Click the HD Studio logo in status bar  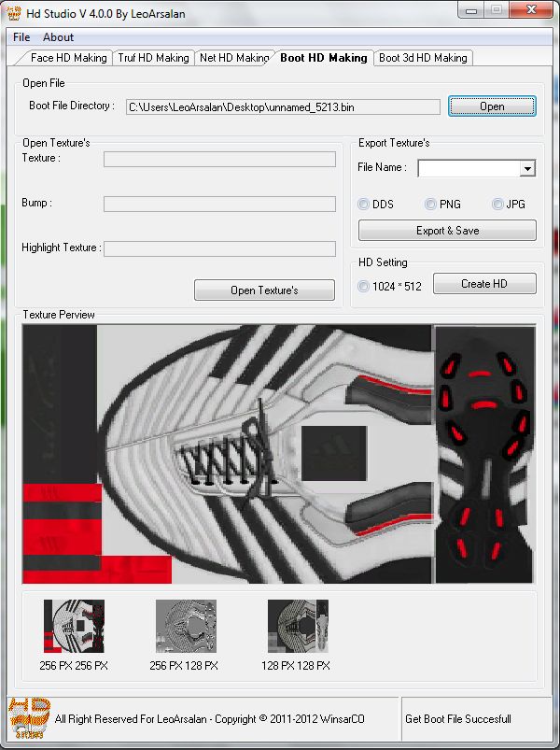pyautogui.click(x=28, y=718)
